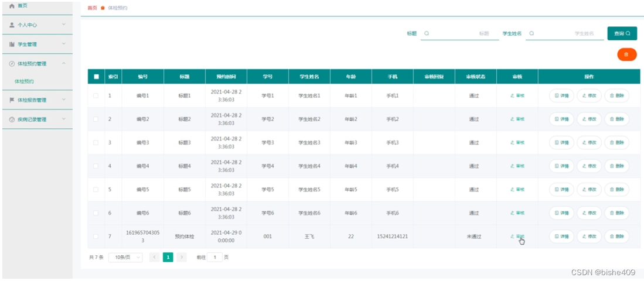Click the 共 7 条 total count text
This screenshot has height=281, width=644.
point(96,258)
